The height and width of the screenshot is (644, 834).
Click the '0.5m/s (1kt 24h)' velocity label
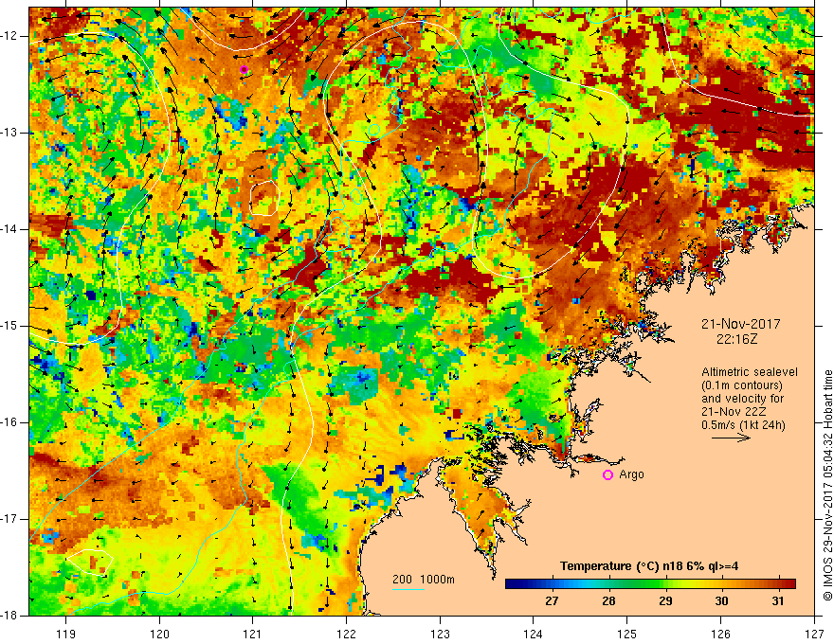743,425
